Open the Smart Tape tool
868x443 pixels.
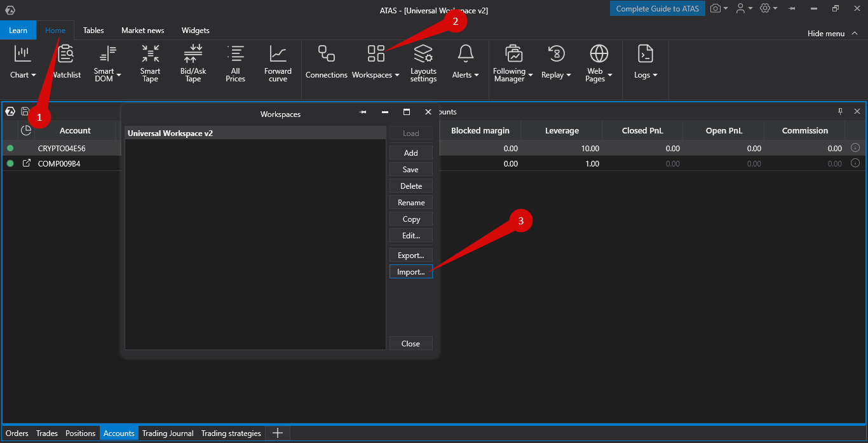click(151, 62)
